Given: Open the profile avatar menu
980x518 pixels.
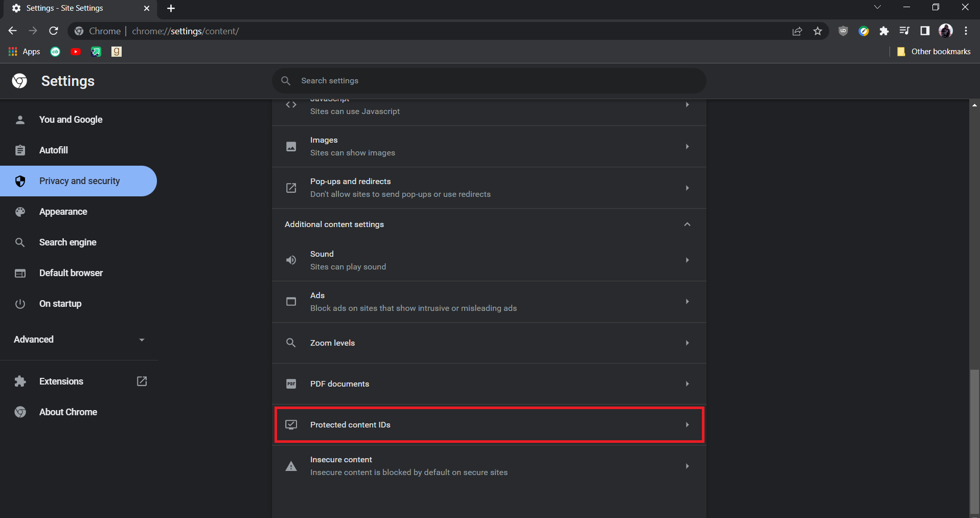Looking at the screenshot, I should (945, 31).
